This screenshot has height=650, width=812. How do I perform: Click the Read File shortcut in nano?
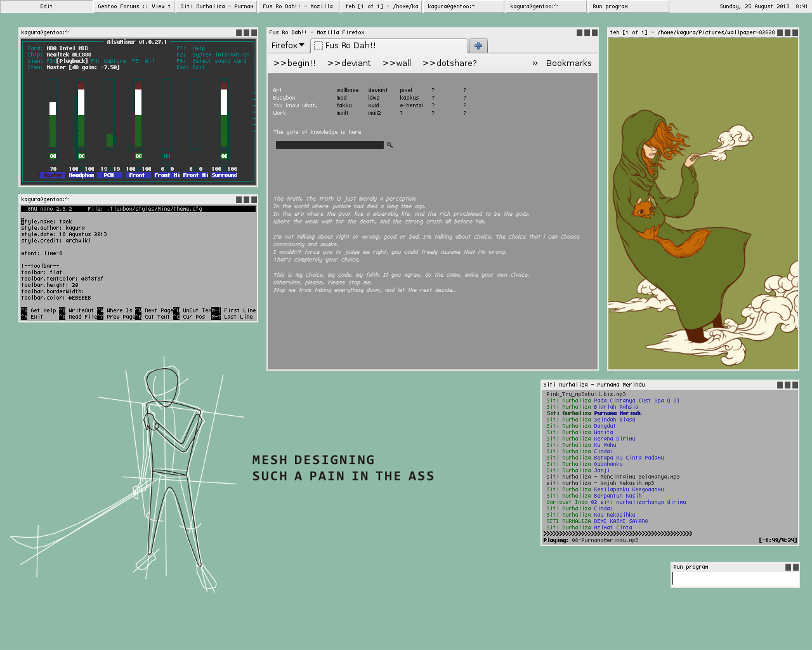point(78,317)
